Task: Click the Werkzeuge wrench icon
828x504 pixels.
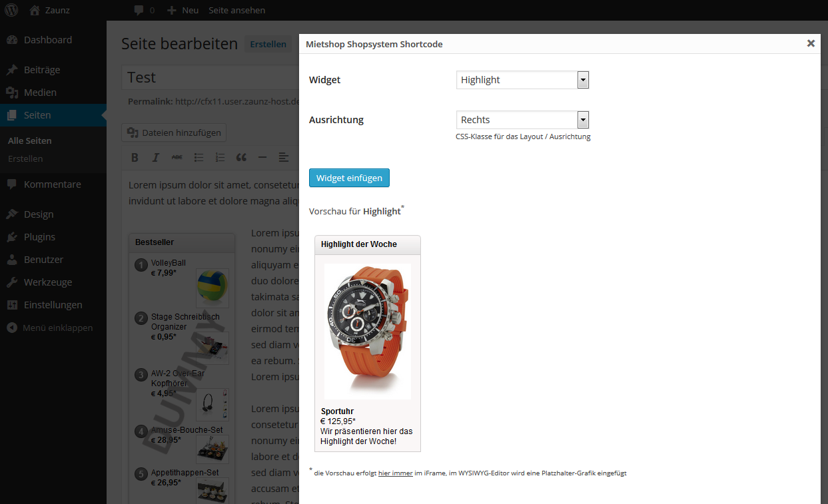Action: point(12,282)
